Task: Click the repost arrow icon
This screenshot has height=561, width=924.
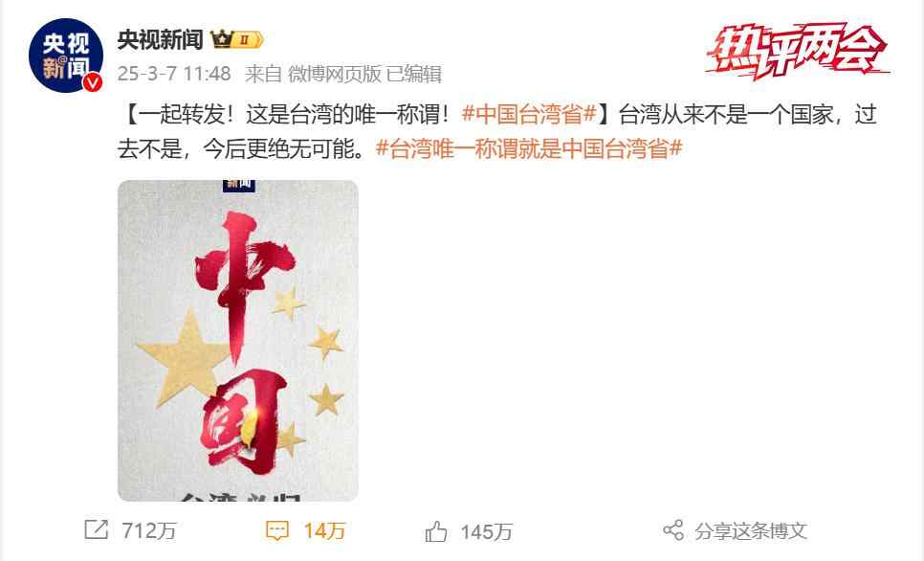Action: tap(96, 529)
